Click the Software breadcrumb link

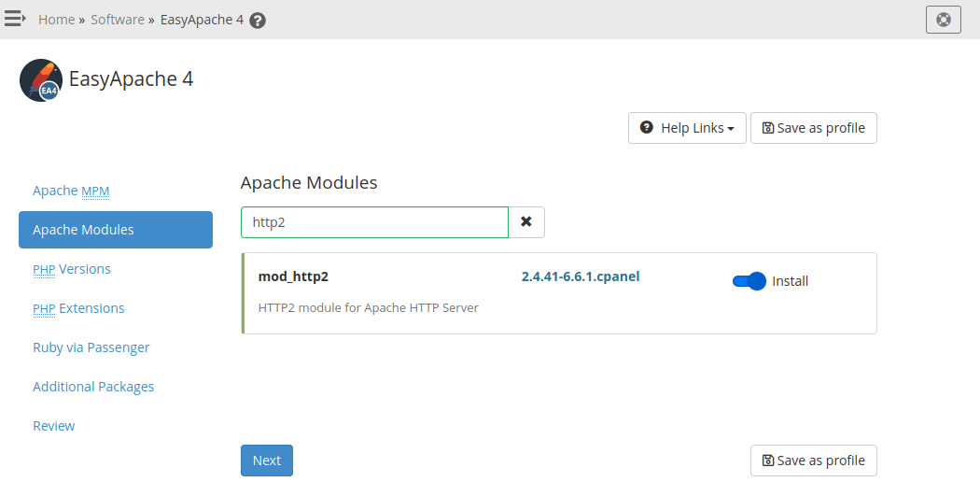(118, 20)
